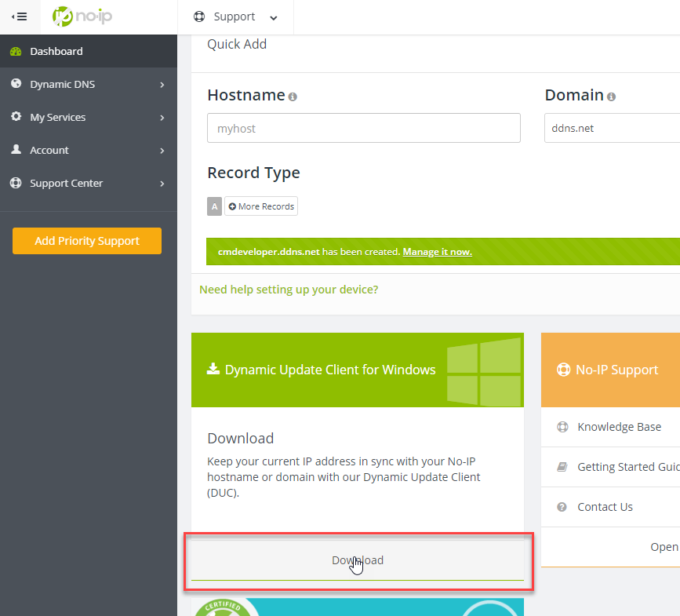This screenshot has width=680, height=616.
Task: Open My Services in the sidebar
Action: 89,117
